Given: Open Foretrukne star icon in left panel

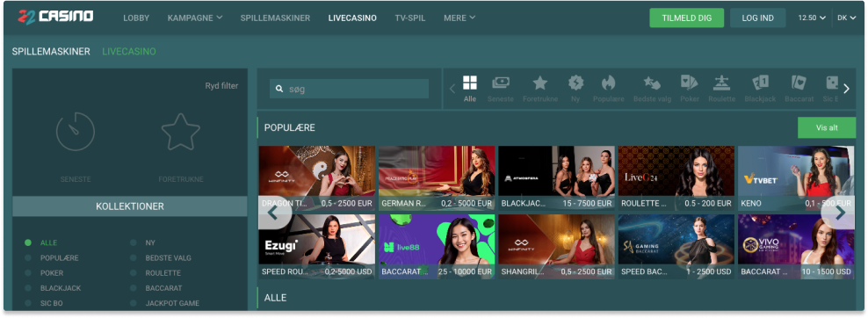Looking at the screenshot, I should pyautogui.click(x=180, y=132).
